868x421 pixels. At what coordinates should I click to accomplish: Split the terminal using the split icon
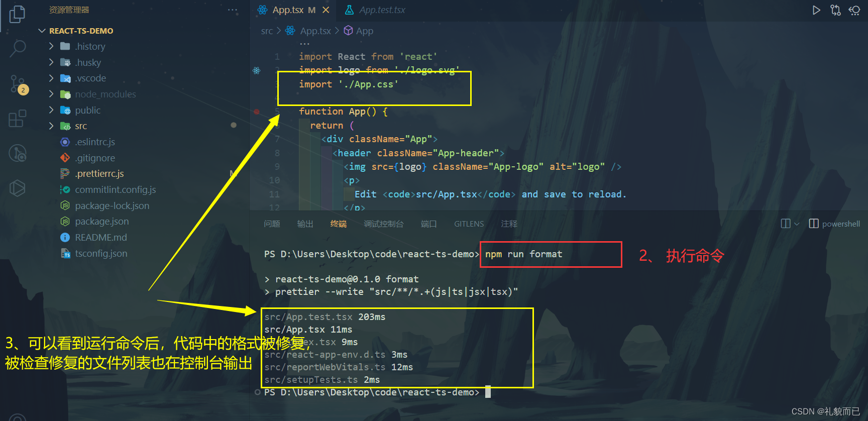pos(786,224)
